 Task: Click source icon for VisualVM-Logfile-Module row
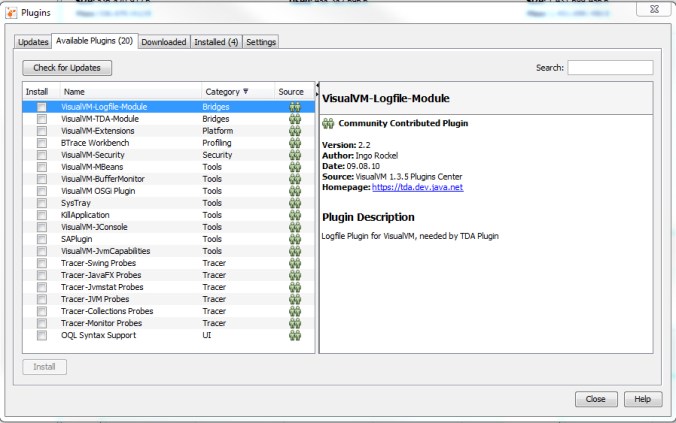tap(295, 106)
